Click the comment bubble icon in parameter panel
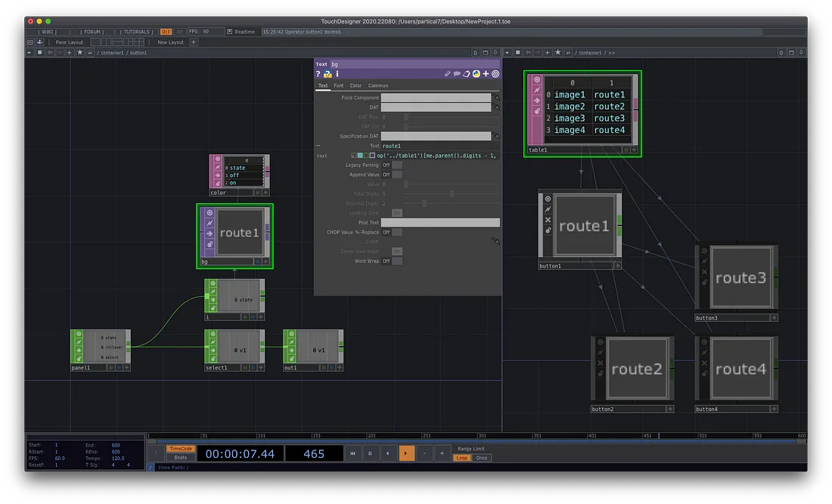Screen dimensions: 832x504 (457, 74)
